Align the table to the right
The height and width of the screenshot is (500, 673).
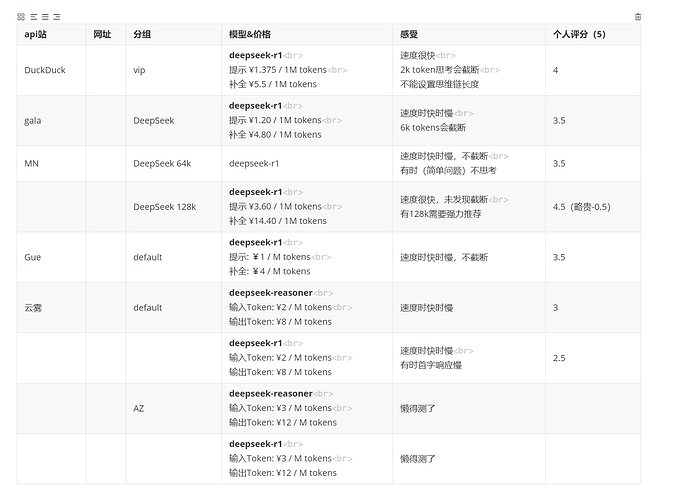click(57, 17)
